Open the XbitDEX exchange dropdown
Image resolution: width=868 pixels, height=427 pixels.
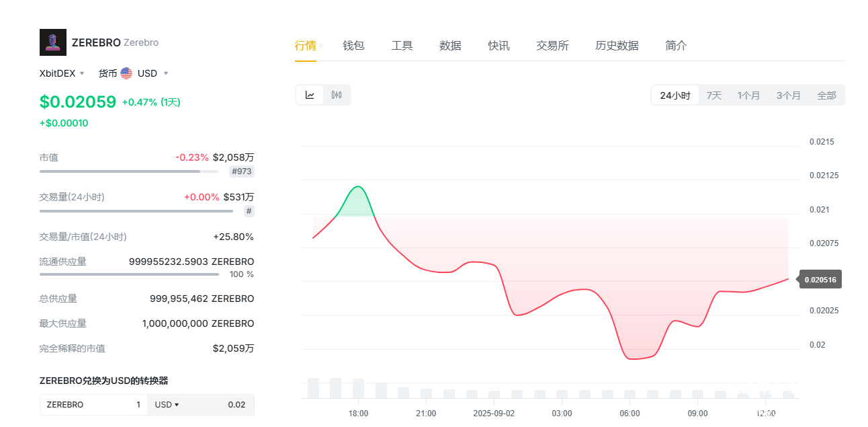click(x=62, y=73)
